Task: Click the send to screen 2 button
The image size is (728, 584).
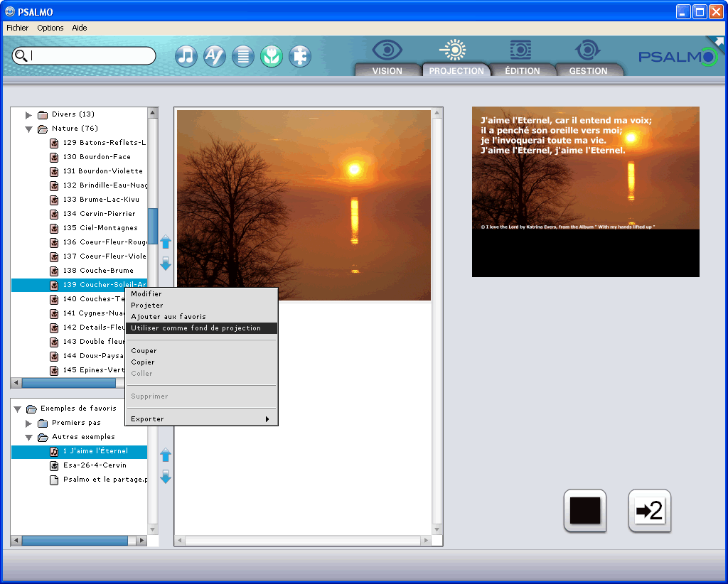Action: 650,511
